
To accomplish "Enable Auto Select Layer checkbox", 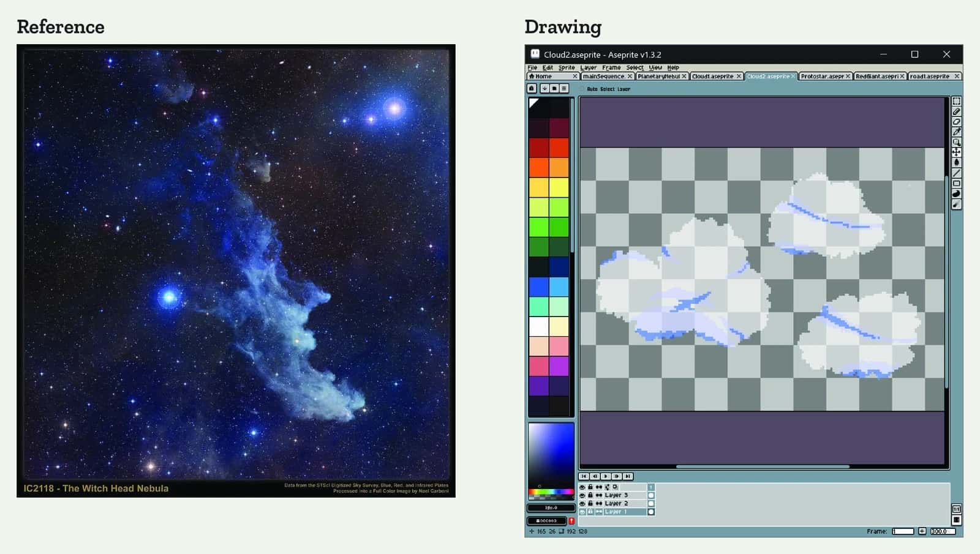I will (582, 89).
